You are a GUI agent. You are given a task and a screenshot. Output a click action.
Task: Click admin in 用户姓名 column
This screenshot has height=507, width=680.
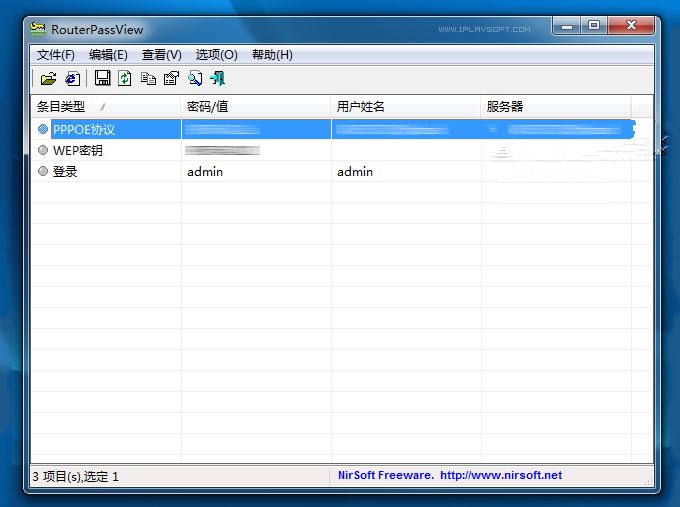click(x=355, y=172)
